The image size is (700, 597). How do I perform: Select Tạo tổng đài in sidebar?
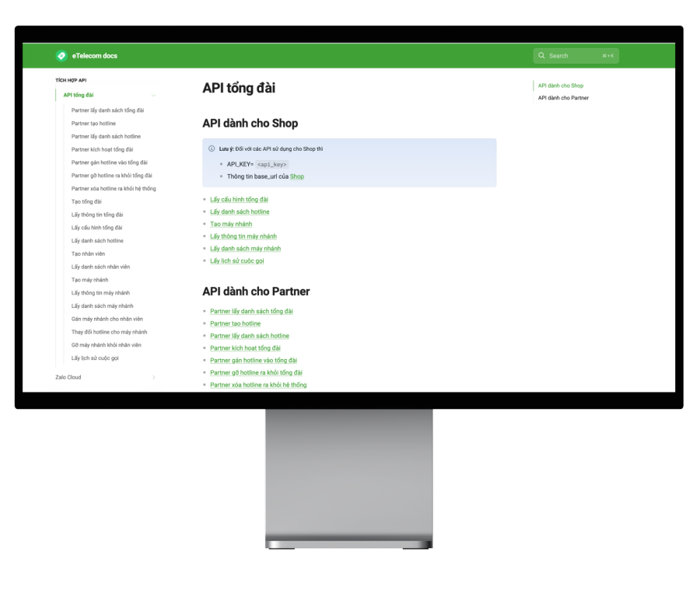pyautogui.click(x=86, y=201)
